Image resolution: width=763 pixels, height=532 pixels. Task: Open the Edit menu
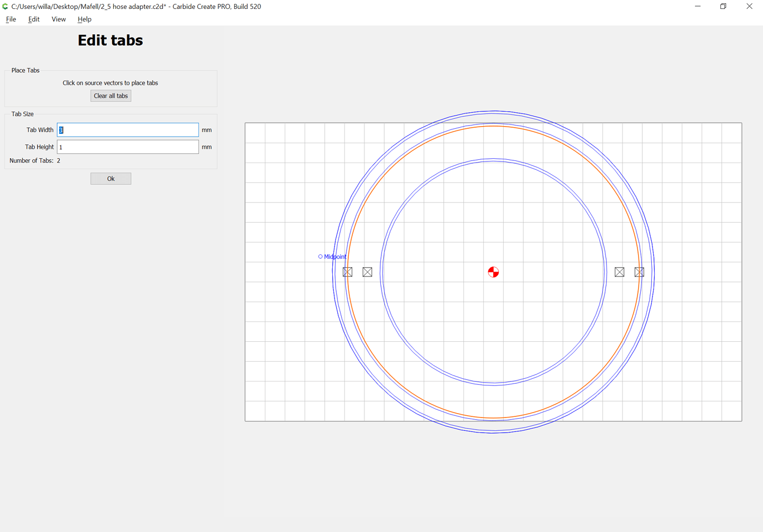tap(34, 19)
